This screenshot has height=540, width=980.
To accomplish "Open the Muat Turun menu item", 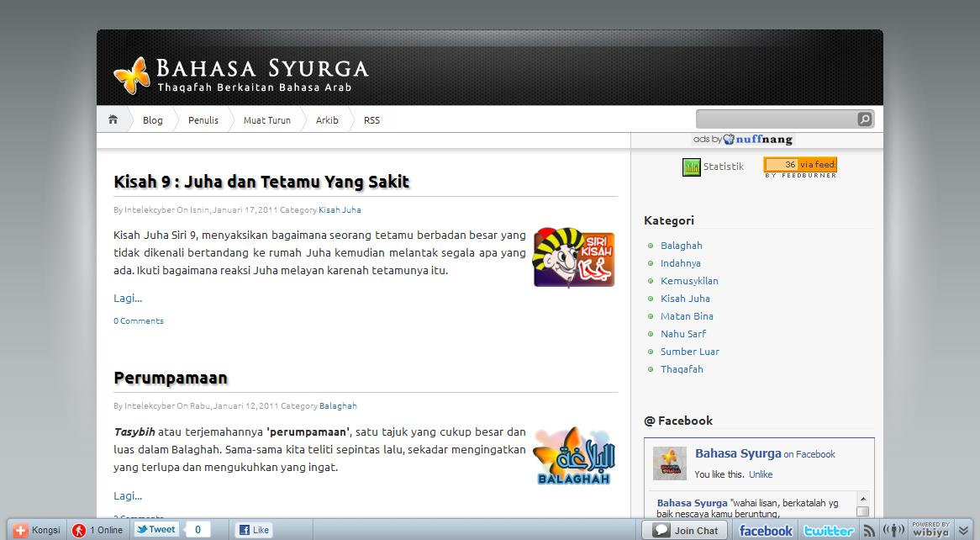I will click(x=267, y=120).
